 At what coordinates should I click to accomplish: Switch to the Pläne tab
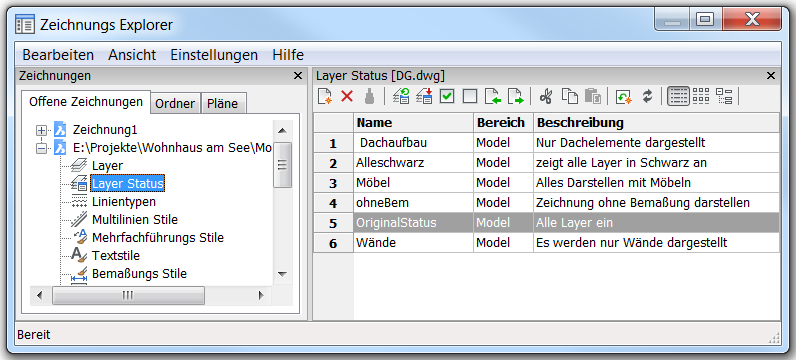point(223,104)
